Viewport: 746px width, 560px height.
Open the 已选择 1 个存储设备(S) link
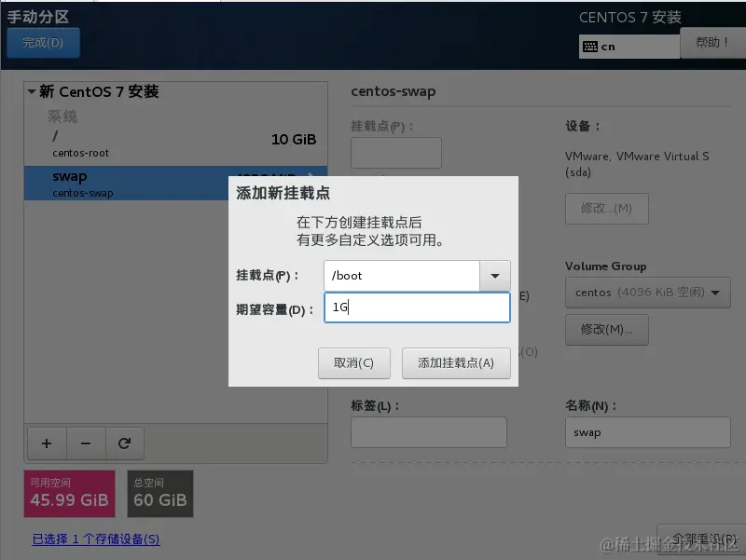pos(93,540)
